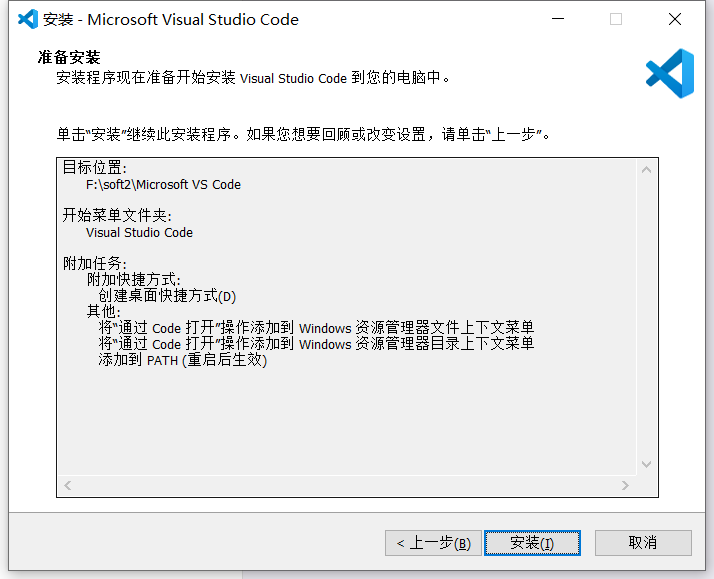
Task: Click the line mentioning 资源管理器文件上下文菜单
Action: pyautogui.click(x=316, y=328)
